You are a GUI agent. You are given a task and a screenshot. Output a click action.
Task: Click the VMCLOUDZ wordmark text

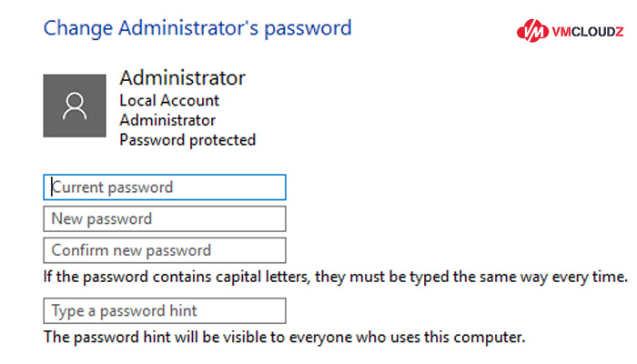pos(588,32)
